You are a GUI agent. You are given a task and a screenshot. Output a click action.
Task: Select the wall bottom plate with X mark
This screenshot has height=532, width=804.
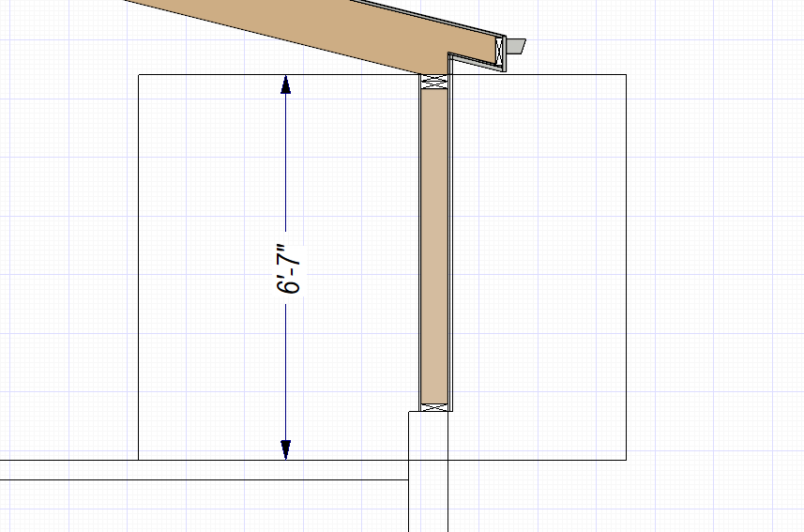tap(432, 407)
